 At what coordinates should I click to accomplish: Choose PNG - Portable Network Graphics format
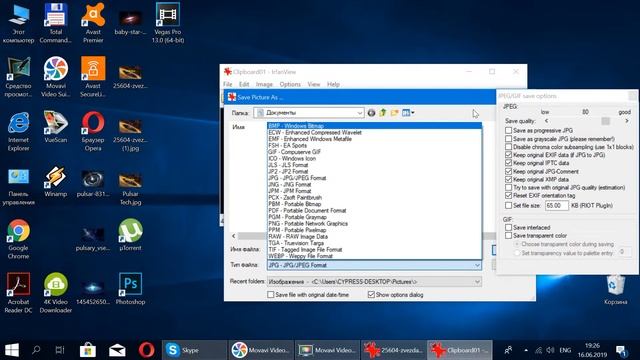coord(374,224)
